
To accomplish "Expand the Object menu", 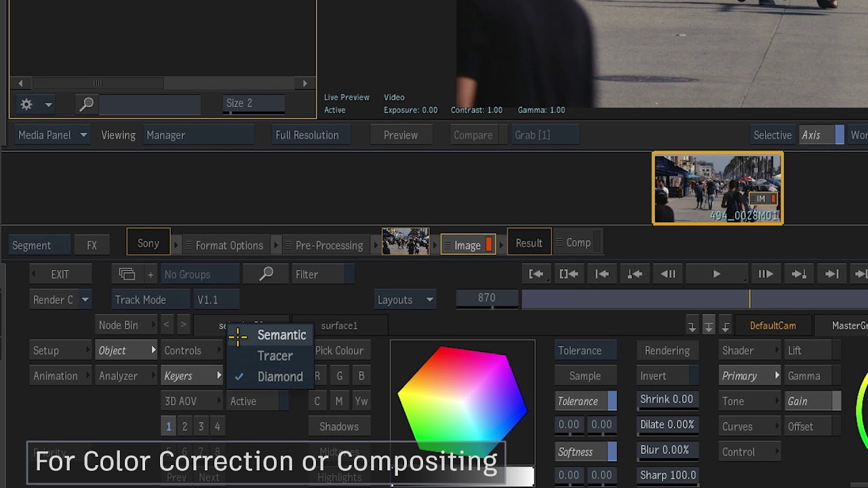I will [x=127, y=350].
